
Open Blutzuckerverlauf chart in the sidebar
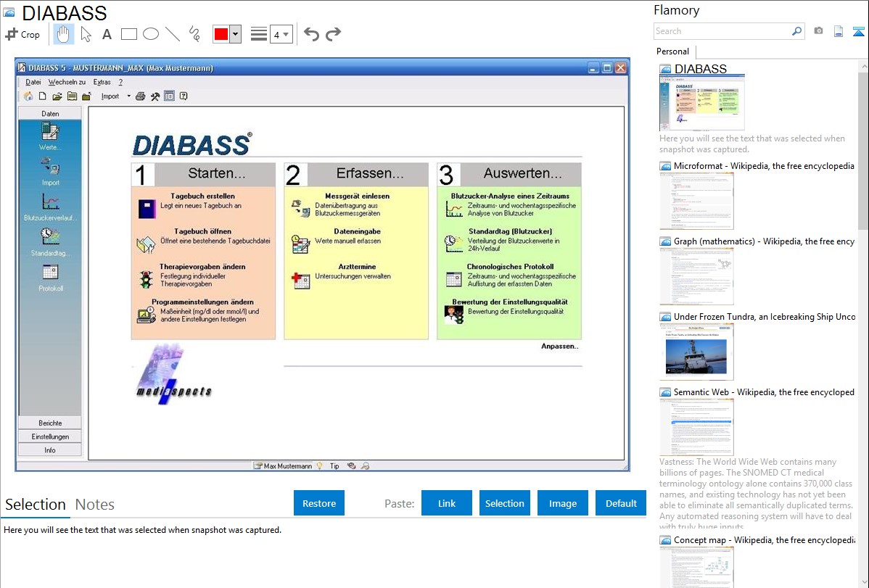click(x=50, y=207)
